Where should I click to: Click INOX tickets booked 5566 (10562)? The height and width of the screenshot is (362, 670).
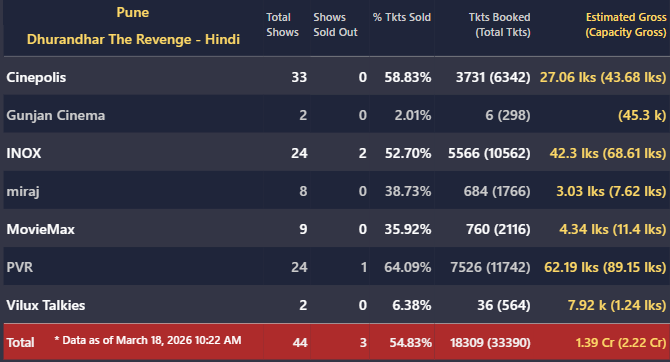tap(489, 153)
